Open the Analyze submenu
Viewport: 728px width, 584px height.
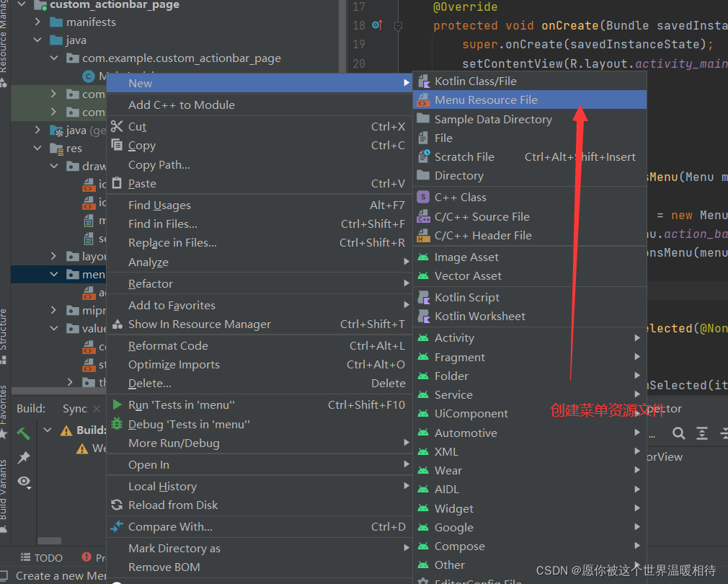259,262
